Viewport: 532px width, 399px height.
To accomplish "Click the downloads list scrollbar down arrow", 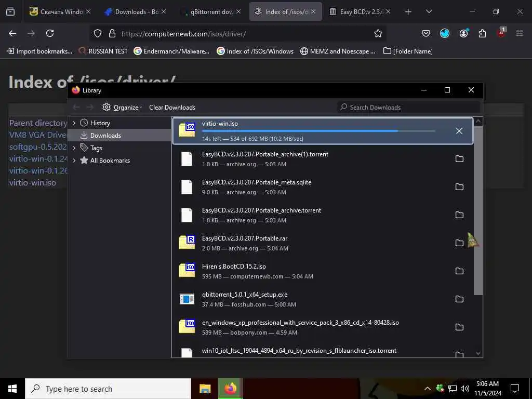I will click(478, 353).
